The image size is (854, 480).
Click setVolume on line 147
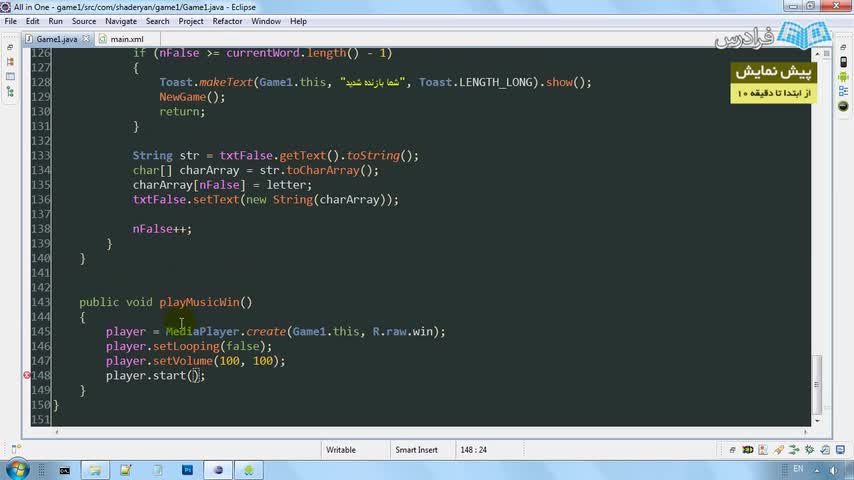pyautogui.click(x=182, y=361)
